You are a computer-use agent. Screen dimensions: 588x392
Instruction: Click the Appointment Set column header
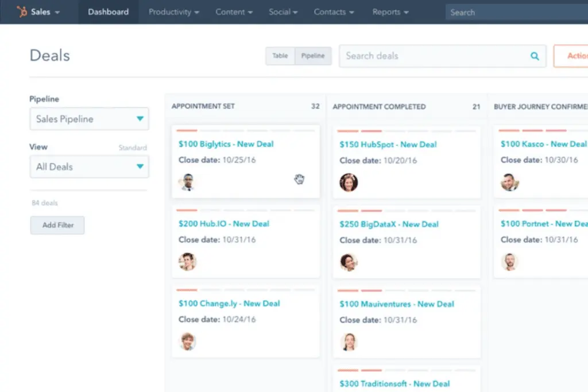[x=203, y=106]
